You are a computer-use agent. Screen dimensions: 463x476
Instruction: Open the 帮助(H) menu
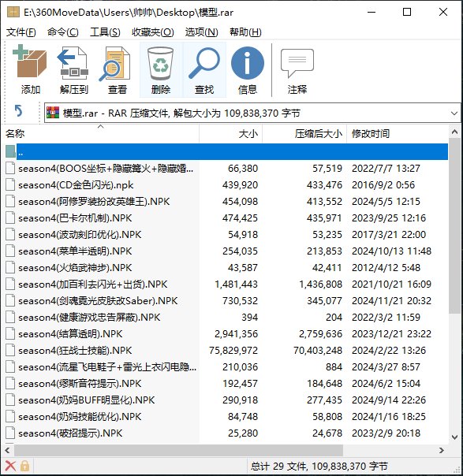[245, 32]
